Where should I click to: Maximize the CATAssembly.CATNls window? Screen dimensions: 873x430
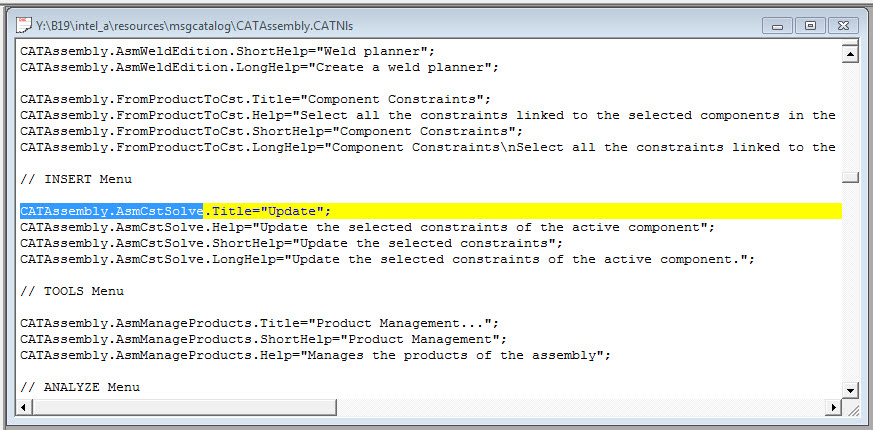[x=810, y=26]
